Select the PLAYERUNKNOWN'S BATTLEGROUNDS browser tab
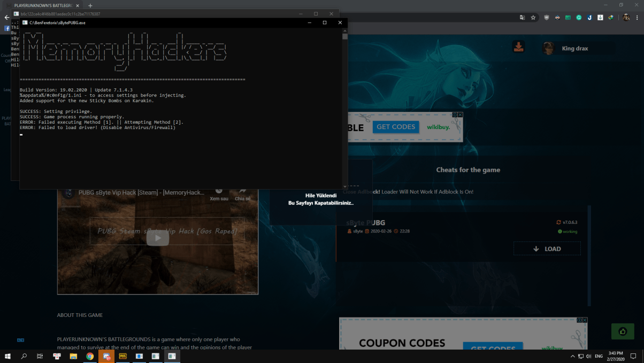Image resolution: width=644 pixels, height=363 pixels. tap(43, 5)
